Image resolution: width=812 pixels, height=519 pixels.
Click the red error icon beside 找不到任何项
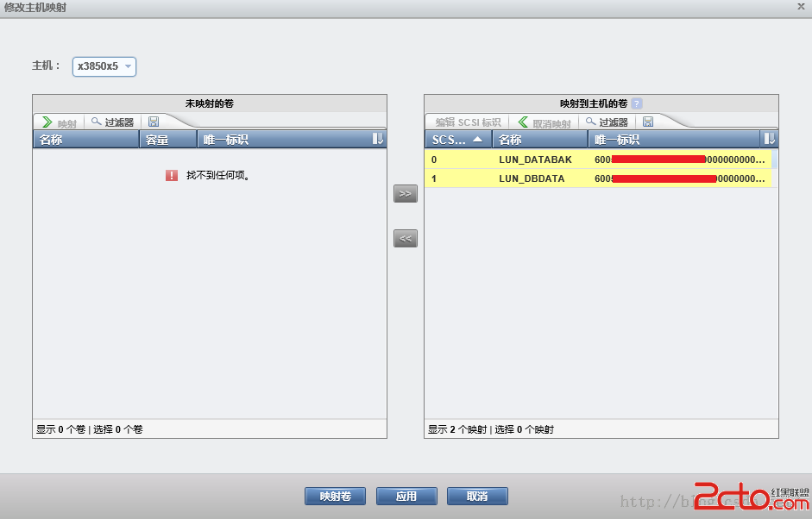pyautogui.click(x=172, y=175)
